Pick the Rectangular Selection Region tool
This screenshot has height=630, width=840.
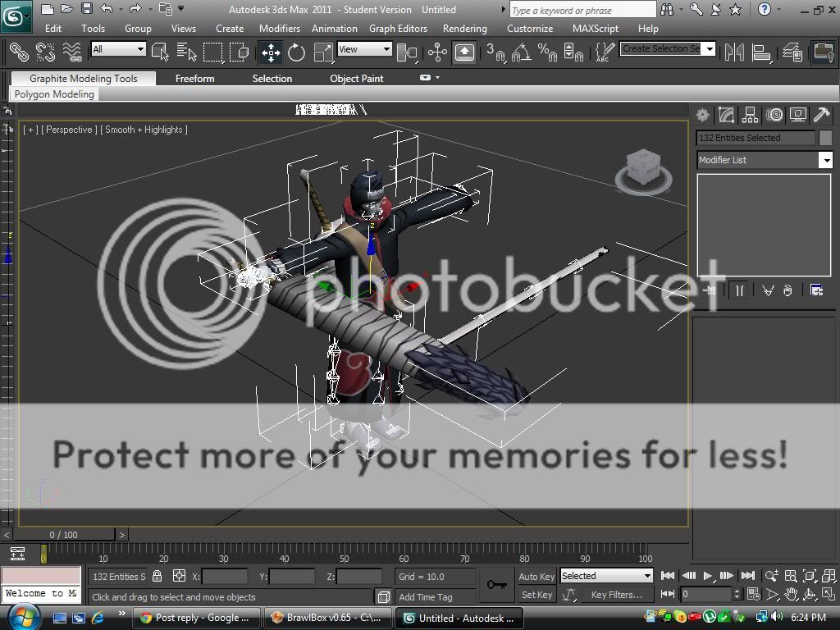(x=212, y=52)
